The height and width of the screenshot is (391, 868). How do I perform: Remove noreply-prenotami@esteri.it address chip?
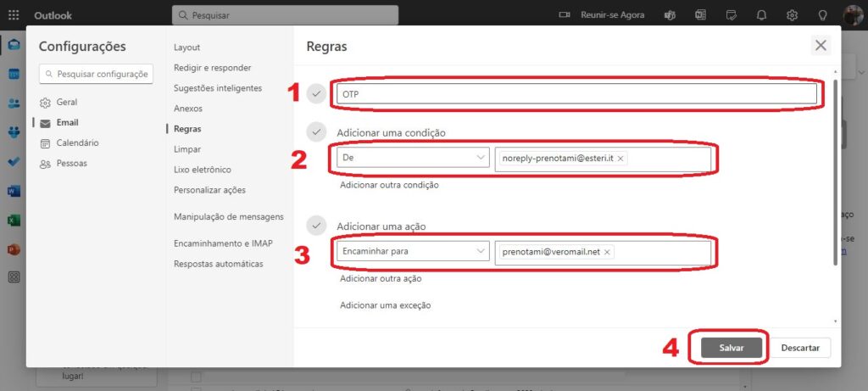[620, 159]
